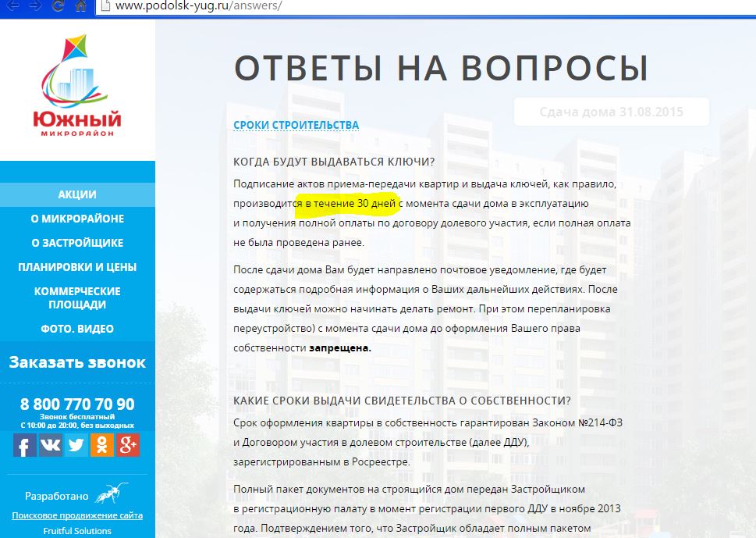The width and height of the screenshot is (756, 538).
Task: Open the Поисковое продвижение сайта link
Action: pos(77,515)
